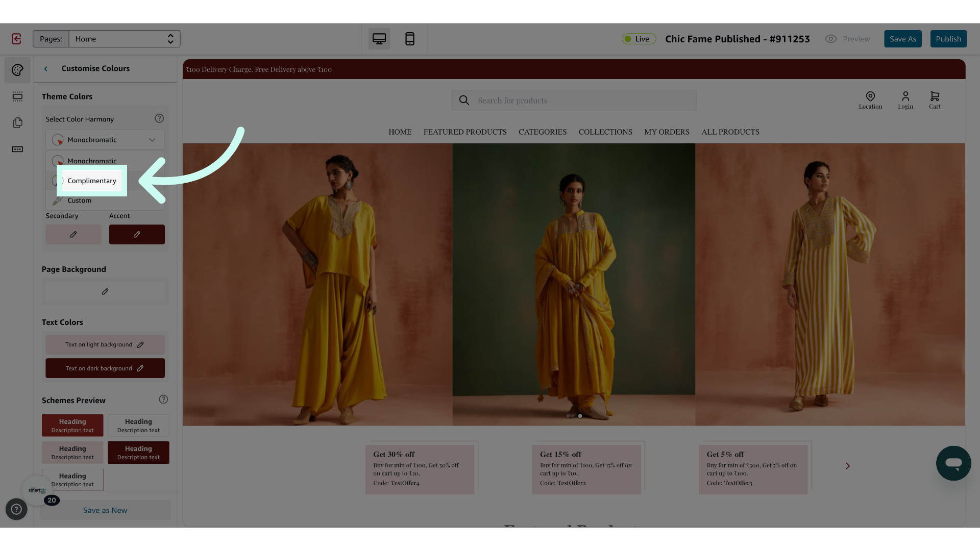Edit the Accent color swatch
The width and height of the screenshot is (980, 551).
(137, 235)
